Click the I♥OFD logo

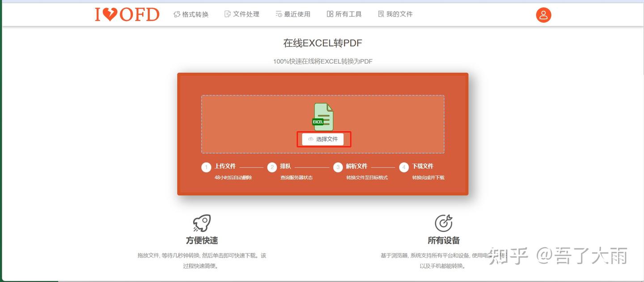127,14
